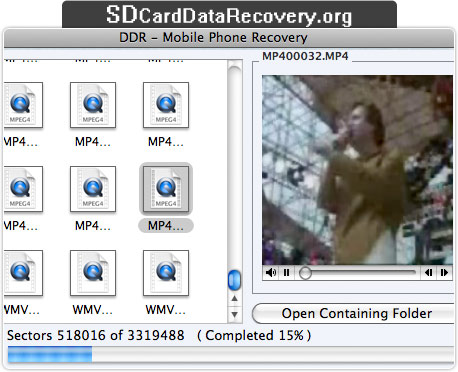Screen dimensions: 458x372
Task: Select the middle WMV file icon
Action: [93, 273]
